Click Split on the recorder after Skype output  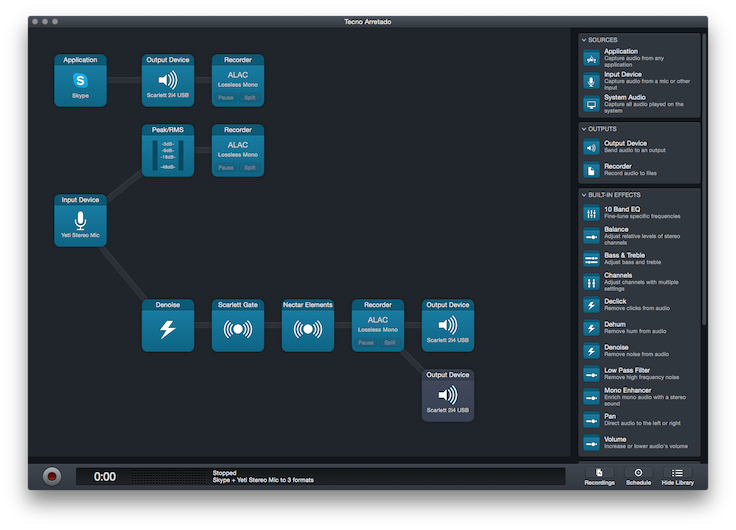point(250,97)
